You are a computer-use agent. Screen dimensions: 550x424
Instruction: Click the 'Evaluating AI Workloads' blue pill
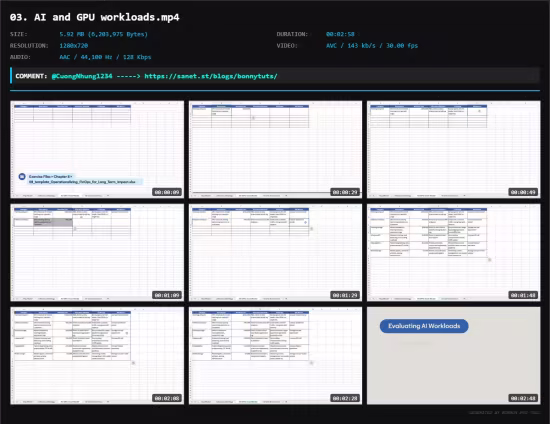[x=424, y=326]
